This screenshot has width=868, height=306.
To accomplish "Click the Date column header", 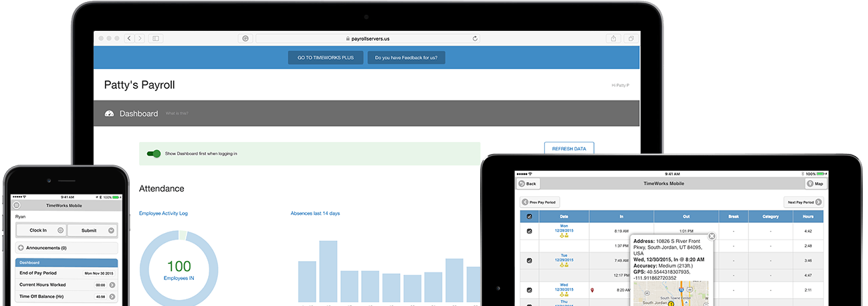I will click(x=564, y=216).
